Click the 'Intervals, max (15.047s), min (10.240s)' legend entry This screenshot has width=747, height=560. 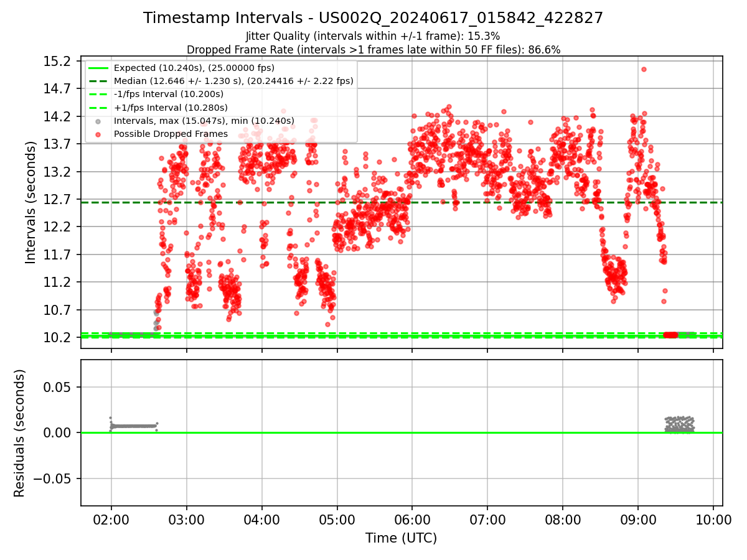click(204, 121)
